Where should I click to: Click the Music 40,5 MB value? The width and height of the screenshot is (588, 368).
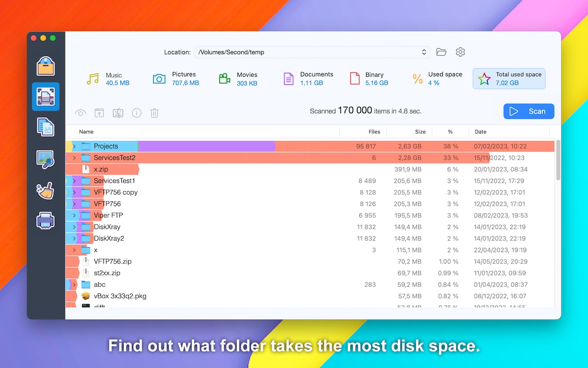pos(118,83)
